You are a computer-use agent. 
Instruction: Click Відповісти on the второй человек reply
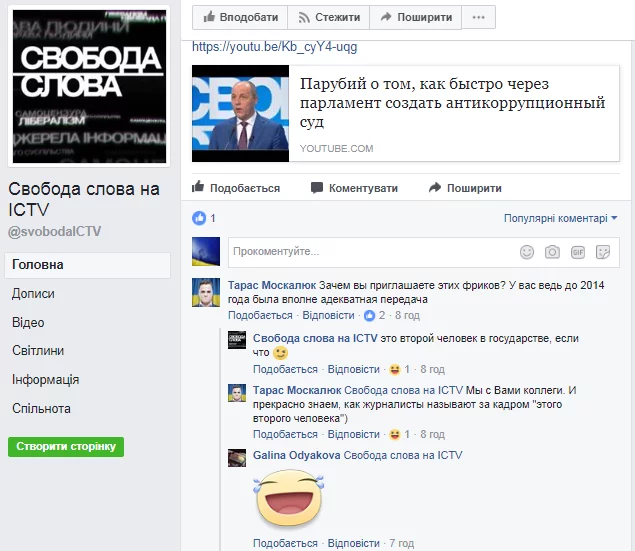click(354, 369)
